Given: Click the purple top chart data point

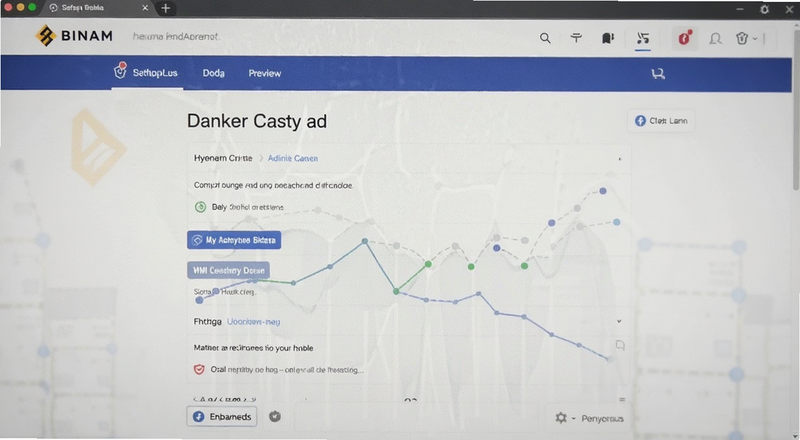Looking at the screenshot, I should [603, 191].
